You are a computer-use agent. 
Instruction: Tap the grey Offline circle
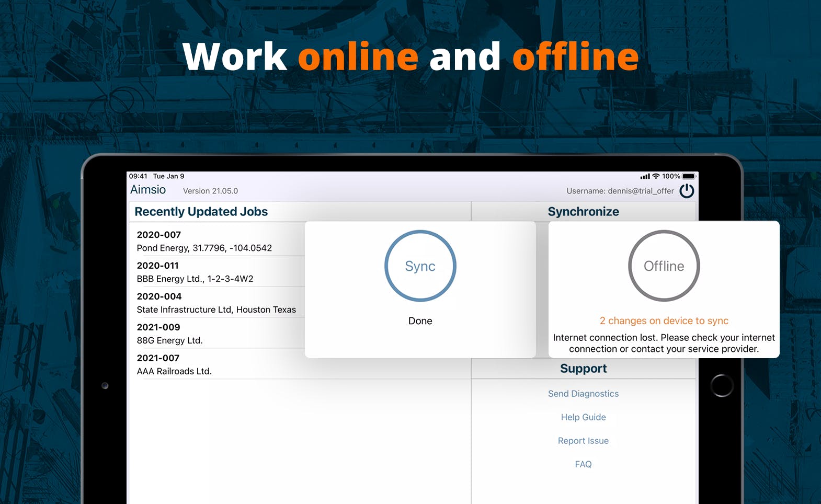(664, 266)
